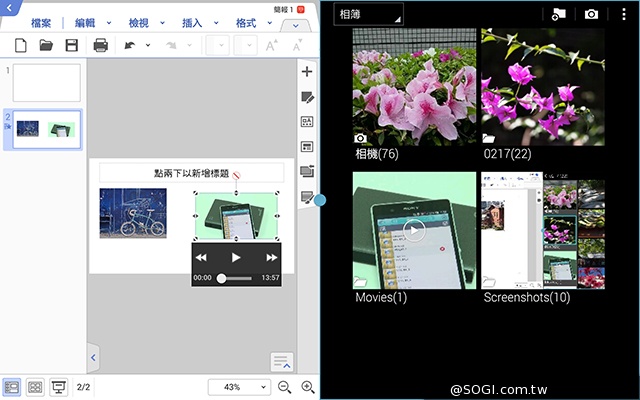Zoom out with the magnifier minus icon

pos(284,387)
